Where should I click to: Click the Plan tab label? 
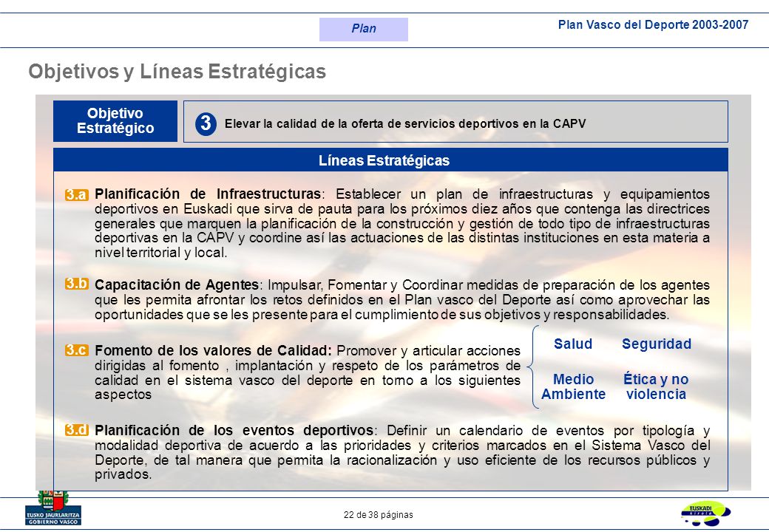click(363, 29)
